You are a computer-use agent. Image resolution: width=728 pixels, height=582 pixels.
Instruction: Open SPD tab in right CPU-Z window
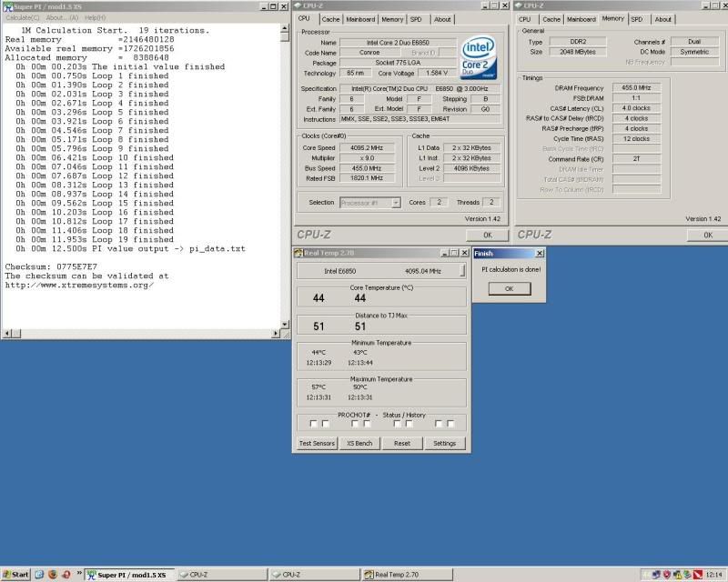click(x=637, y=19)
